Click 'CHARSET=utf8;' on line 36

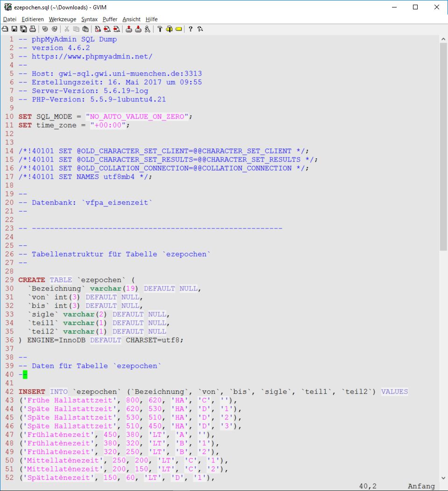pos(154,340)
